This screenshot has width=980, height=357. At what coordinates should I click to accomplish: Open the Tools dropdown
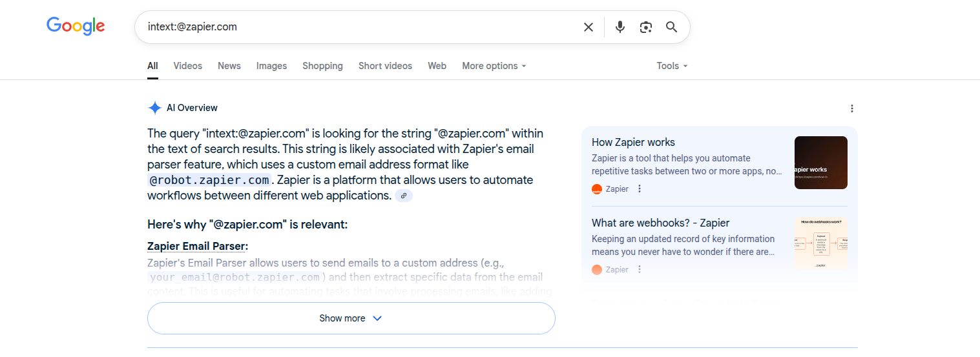point(672,66)
